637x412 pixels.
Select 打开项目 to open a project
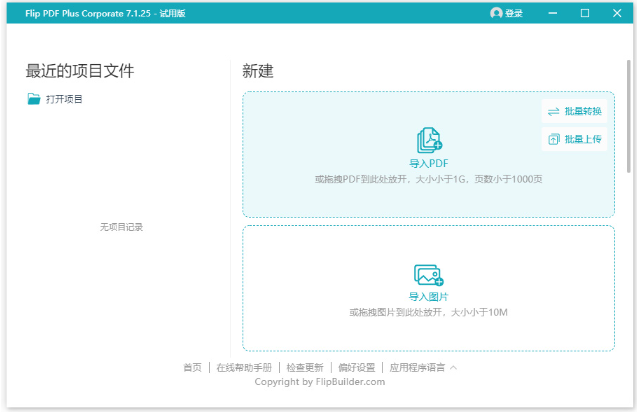(55, 99)
